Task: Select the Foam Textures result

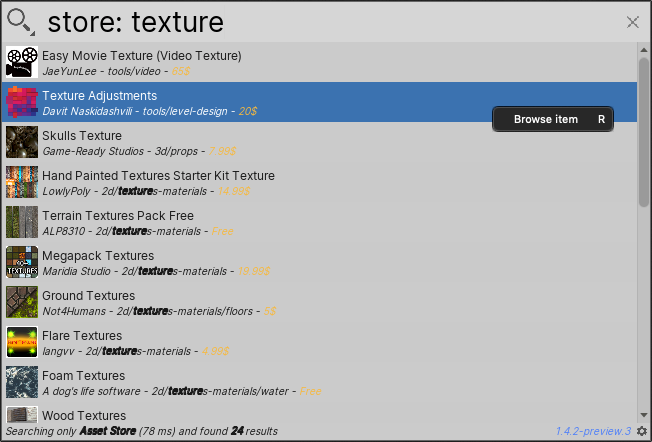Action: tap(319, 382)
